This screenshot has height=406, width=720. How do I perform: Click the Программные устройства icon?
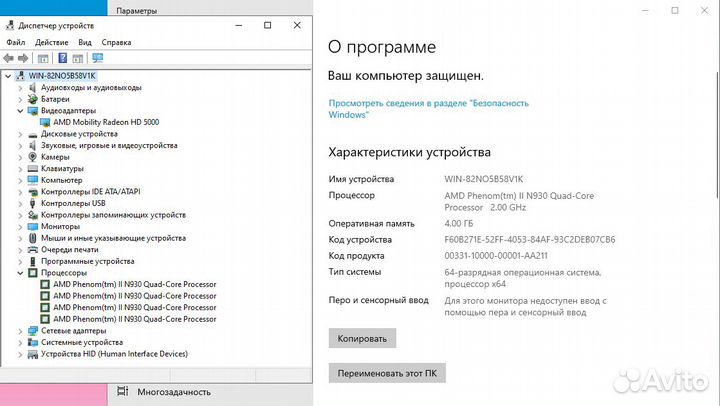pos(33,261)
